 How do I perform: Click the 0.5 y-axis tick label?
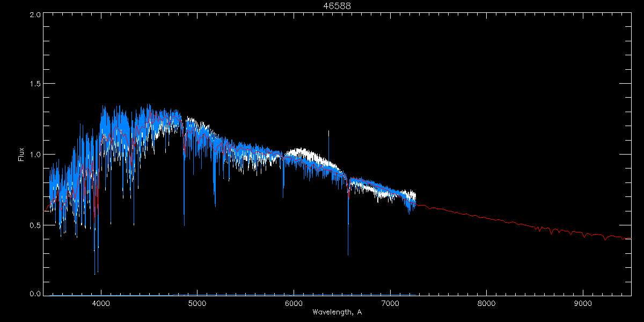tap(35, 225)
